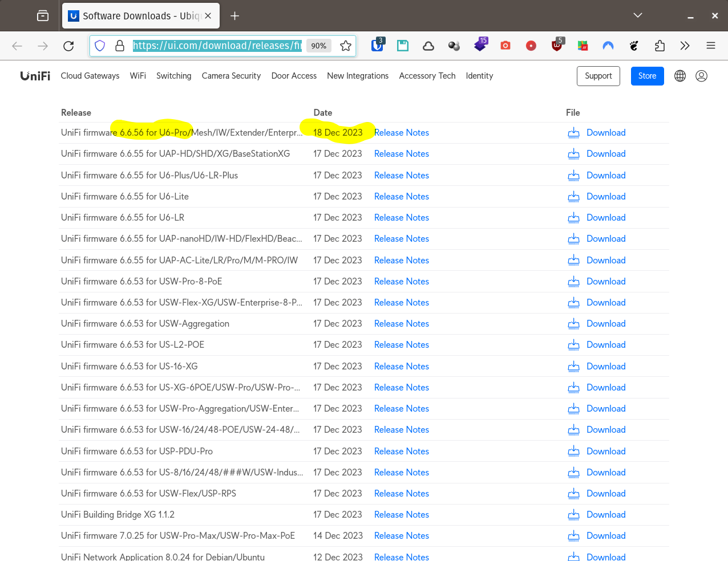Click download icon for US-16-XG firmware row
Image resolution: width=728 pixels, height=561 pixels.
pyautogui.click(x=573, y=367)
